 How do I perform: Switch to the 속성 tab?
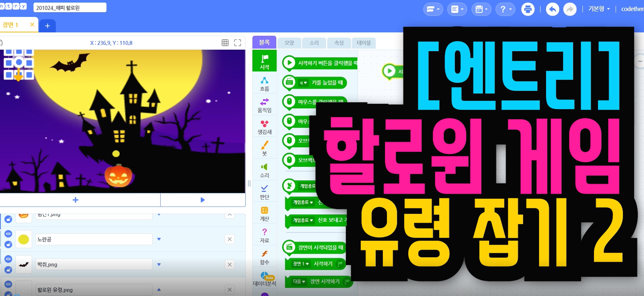(x=339, y=43)
